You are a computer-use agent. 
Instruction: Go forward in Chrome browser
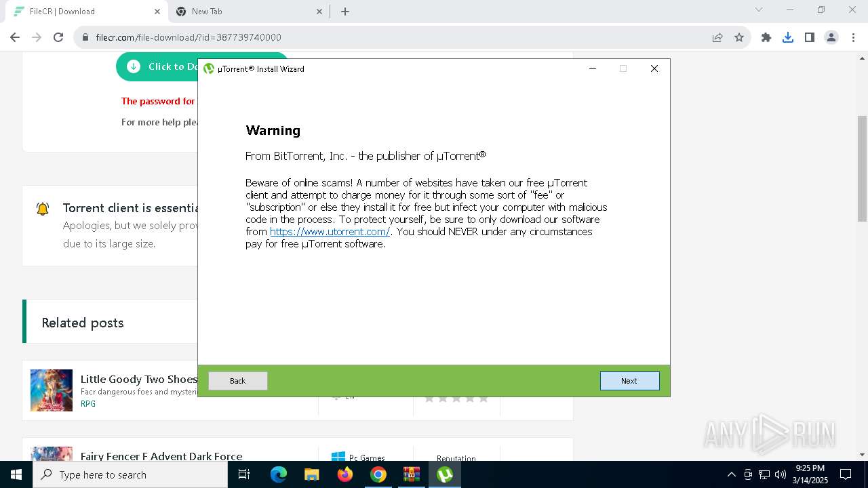[x=37, y=37]
